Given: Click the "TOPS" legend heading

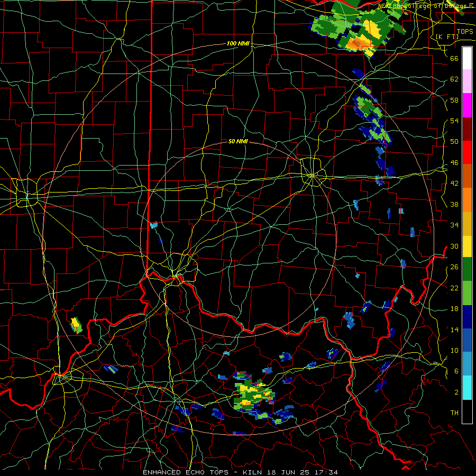Looking at the screenshot, I should pyautogui.click(x=465, y=32).
